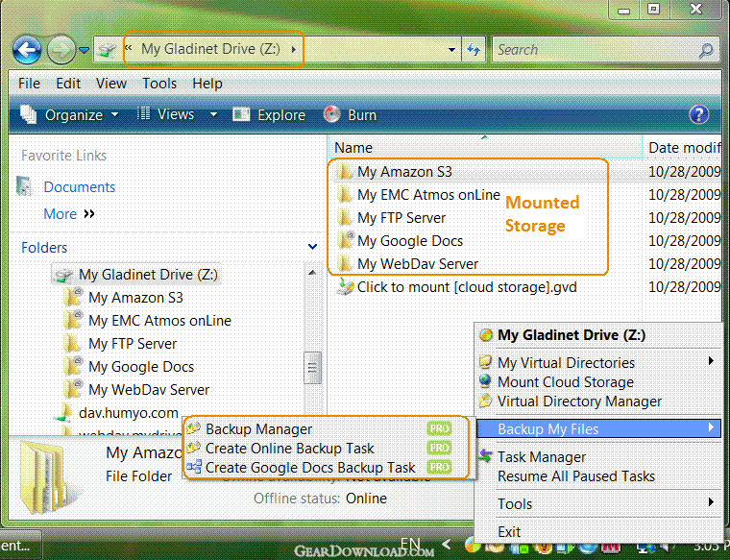Select My WebDav Server in file list
The height and width of the screenshot is (560, 730).
click(x=418, y=264)
